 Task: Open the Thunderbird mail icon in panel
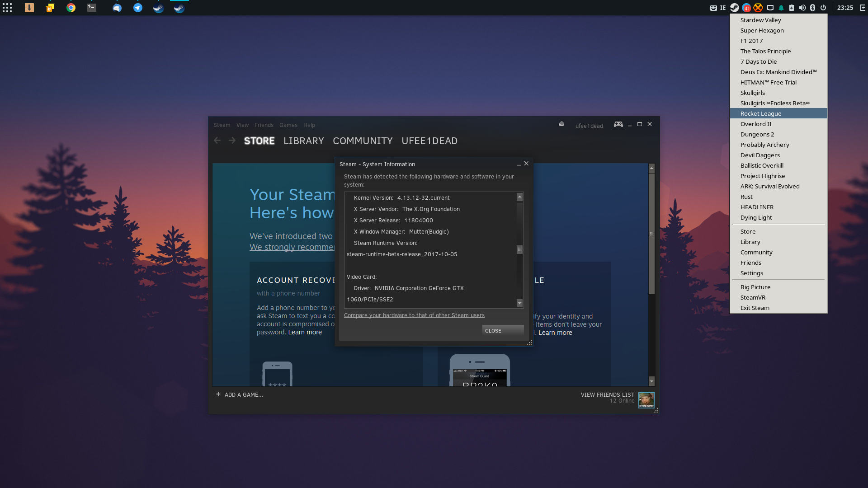point(117,8)
